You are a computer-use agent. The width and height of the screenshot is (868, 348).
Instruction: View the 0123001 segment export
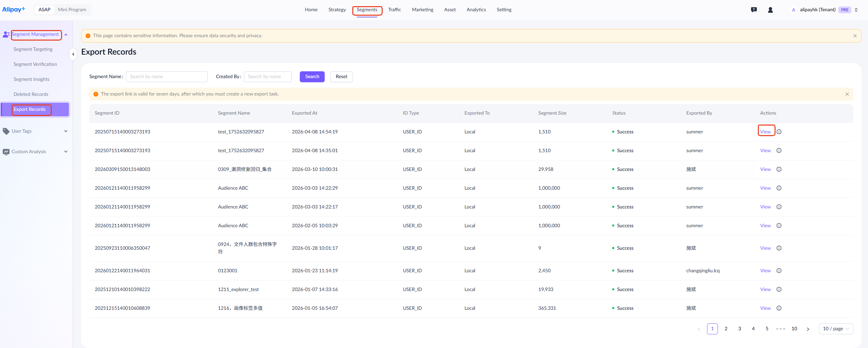pos(765,271)
